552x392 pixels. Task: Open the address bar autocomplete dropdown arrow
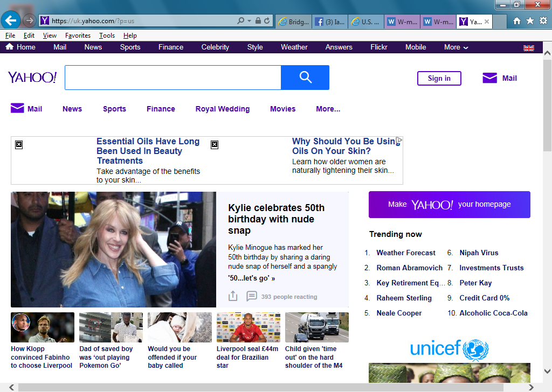[249, 21]
